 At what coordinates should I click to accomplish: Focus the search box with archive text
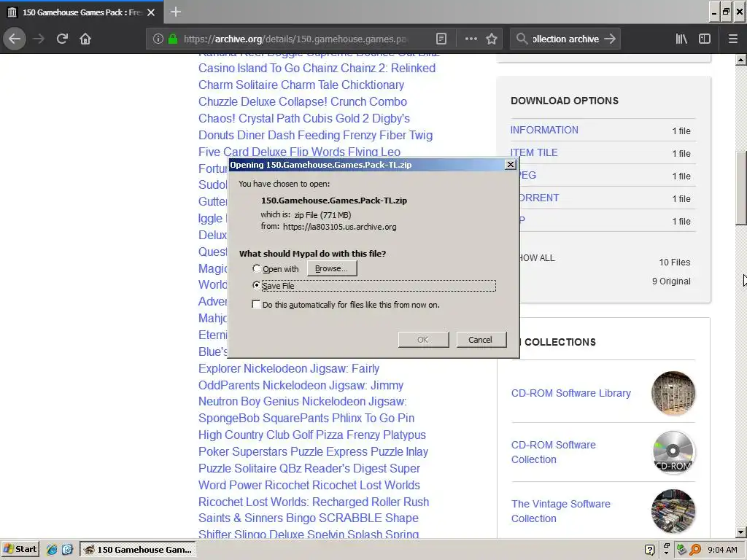[x=565, y=39]
